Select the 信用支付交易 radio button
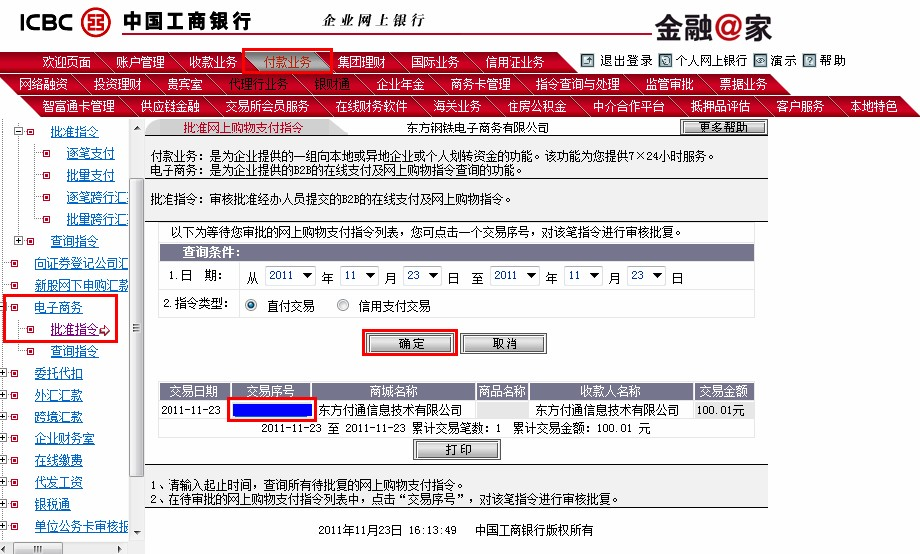The image size is (920, 554). [343, 305]
